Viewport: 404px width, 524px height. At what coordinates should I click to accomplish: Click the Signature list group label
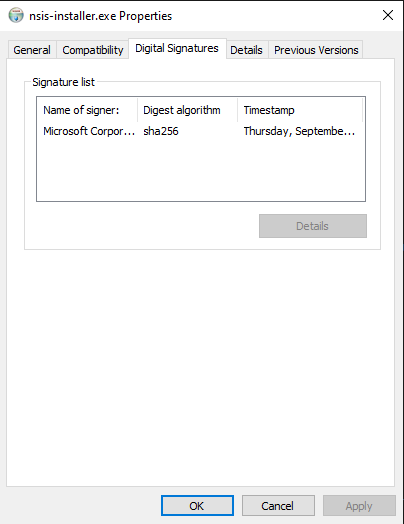[x=63, y=82]
